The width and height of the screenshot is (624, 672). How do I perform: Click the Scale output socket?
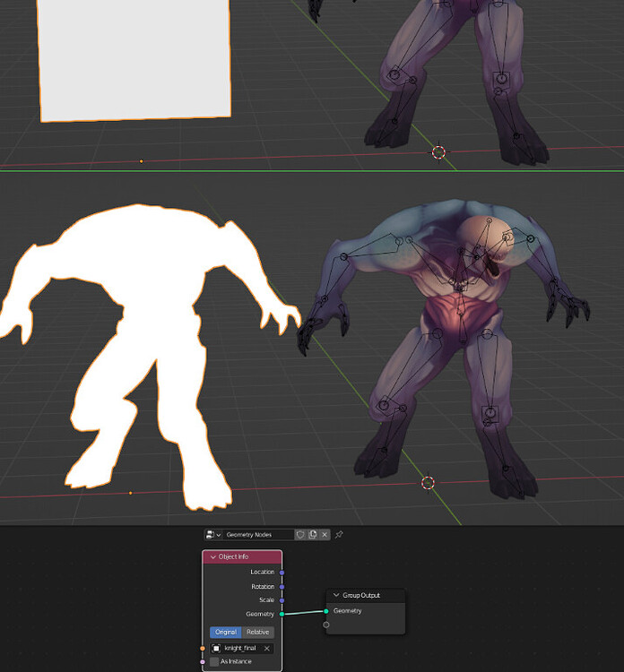282,600
